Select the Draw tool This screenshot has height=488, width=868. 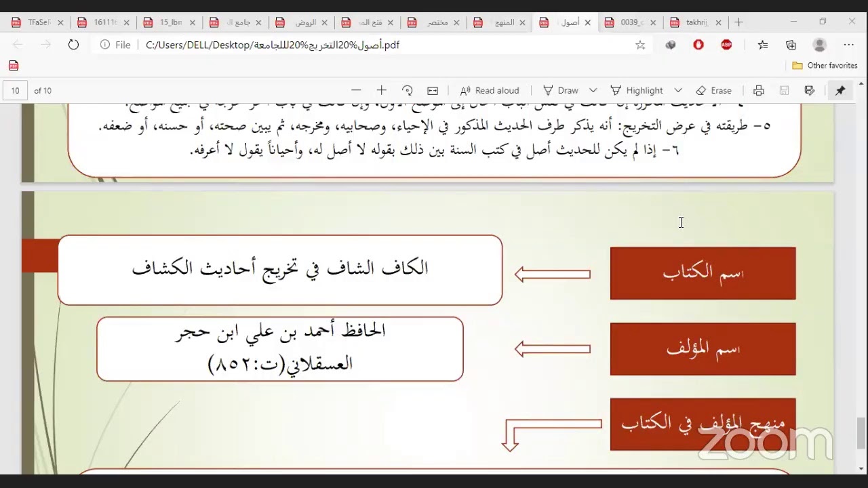click(561, 90)
